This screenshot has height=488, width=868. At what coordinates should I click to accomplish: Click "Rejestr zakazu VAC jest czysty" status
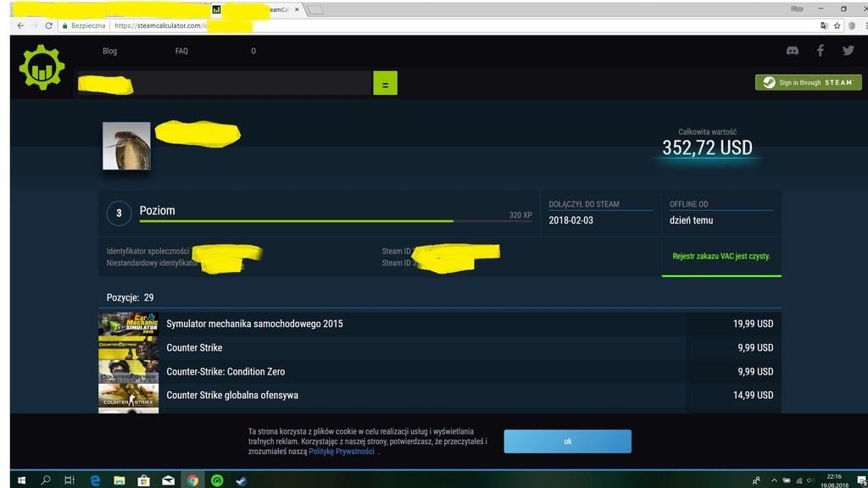(721, 256)
